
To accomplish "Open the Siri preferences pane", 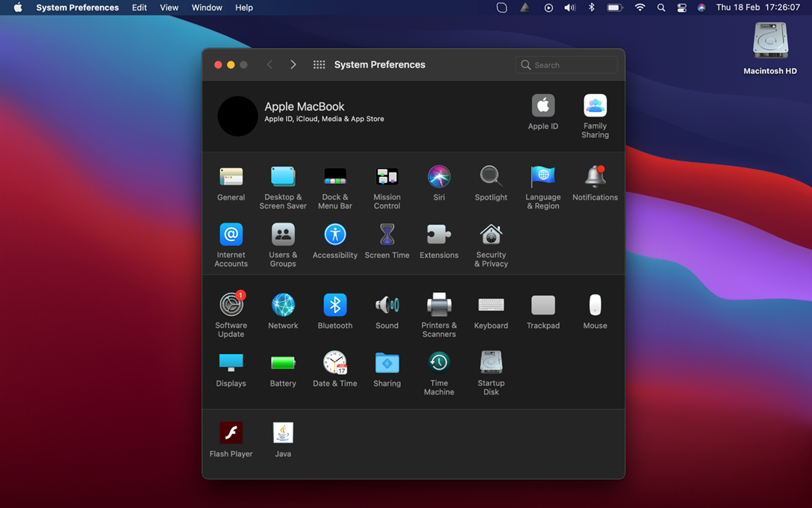I will pyautogui.click(x=439, y=177).
